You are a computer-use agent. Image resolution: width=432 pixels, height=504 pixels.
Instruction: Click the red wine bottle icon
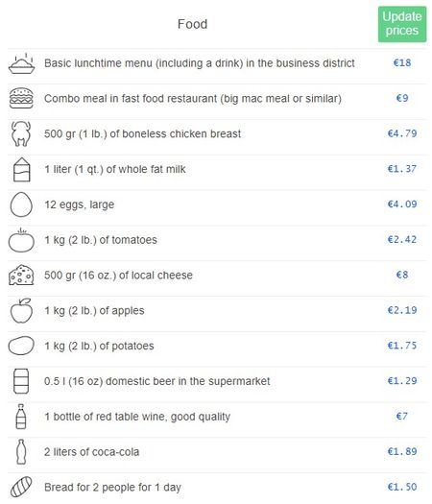pos(21,417)
